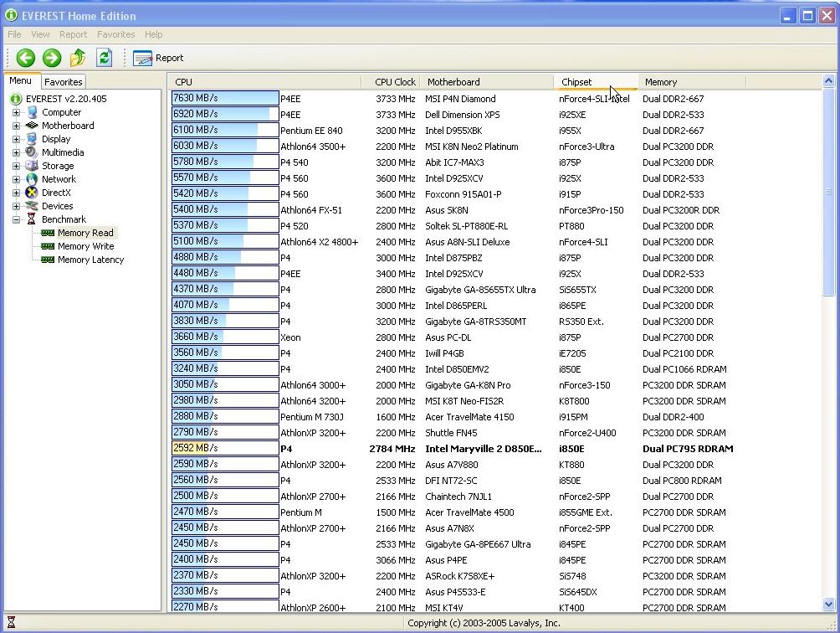Switch to the Favorites tab
Screen dimensions: 840x633
(64, 82)
